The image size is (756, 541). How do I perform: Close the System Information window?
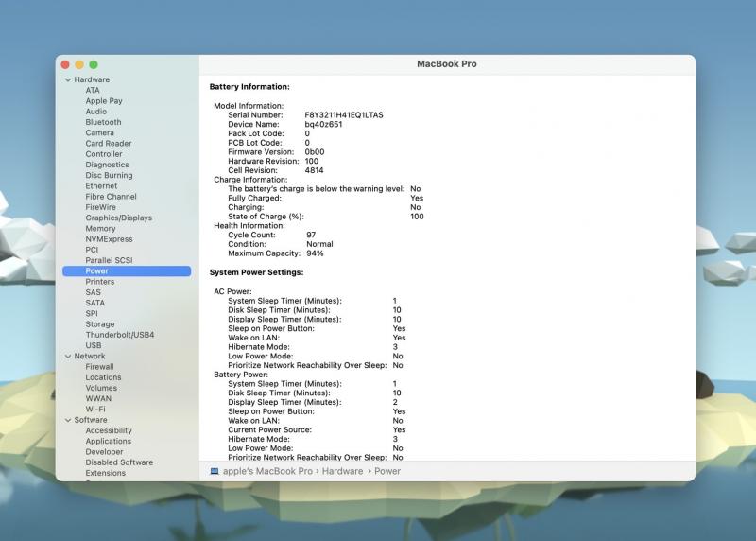(65, 64)
